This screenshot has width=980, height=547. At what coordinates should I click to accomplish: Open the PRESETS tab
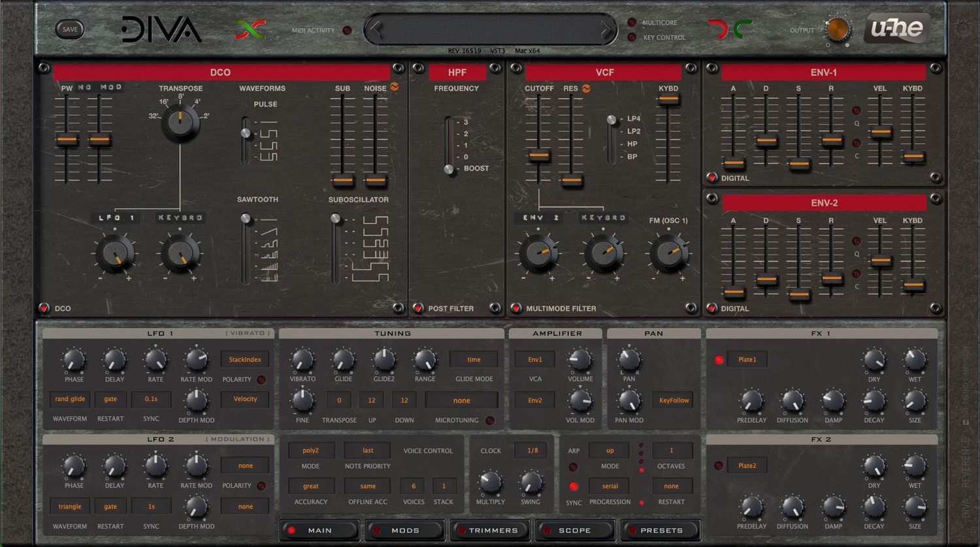click(x=661, y=530)
